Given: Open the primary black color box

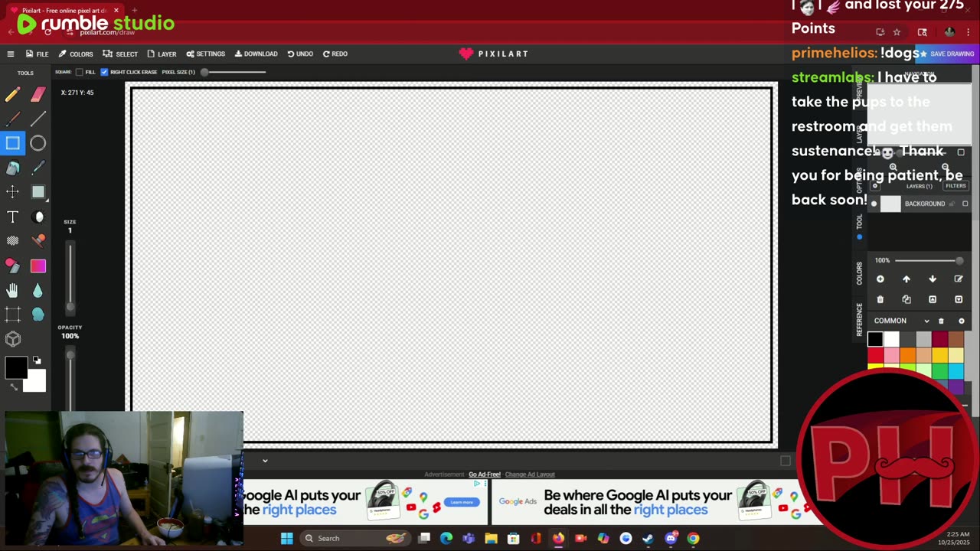Looking at the screenshot, I should (16, 368).
